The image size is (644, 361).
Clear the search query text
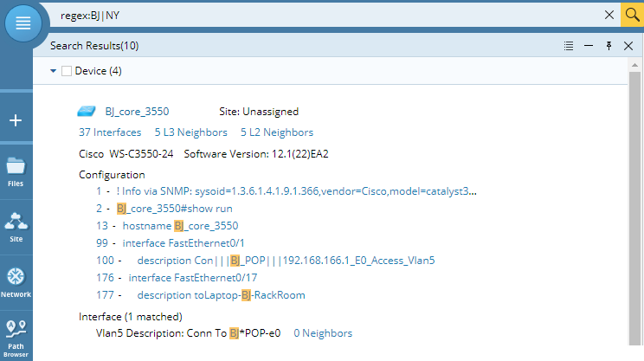point(609,15)
